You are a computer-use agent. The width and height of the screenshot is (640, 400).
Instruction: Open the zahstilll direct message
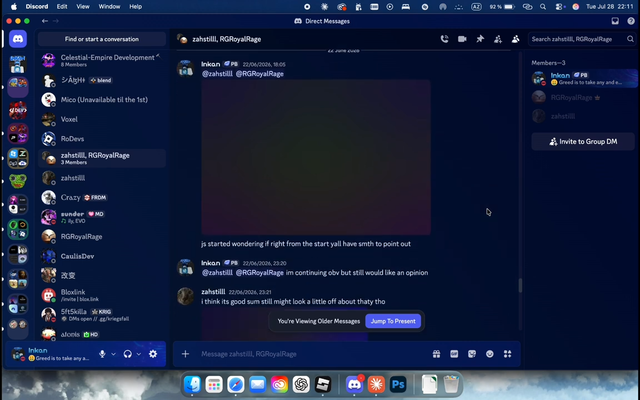tap(102, 178)
